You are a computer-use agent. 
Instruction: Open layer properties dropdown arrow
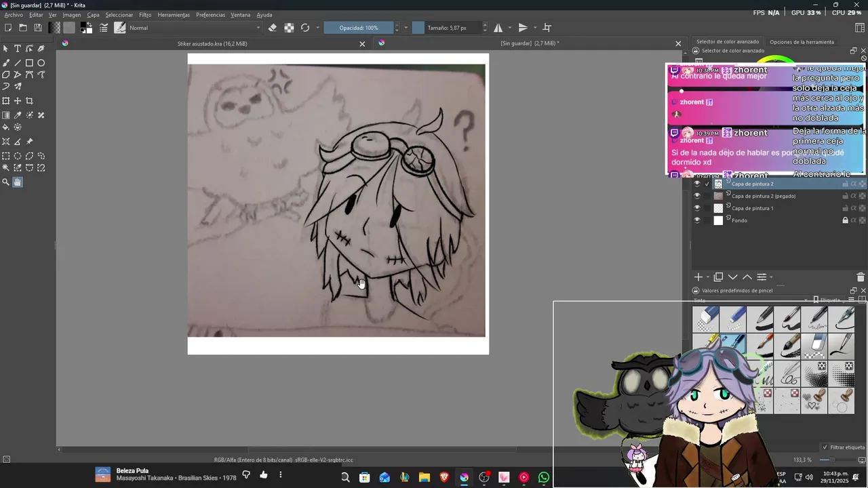click(x=771, y=277)
